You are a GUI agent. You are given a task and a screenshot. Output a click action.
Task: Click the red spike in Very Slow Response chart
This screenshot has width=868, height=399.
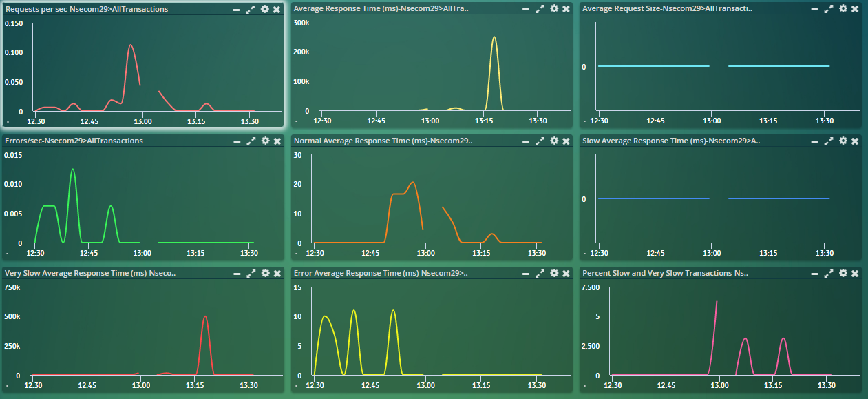click(x=205, y=318)
